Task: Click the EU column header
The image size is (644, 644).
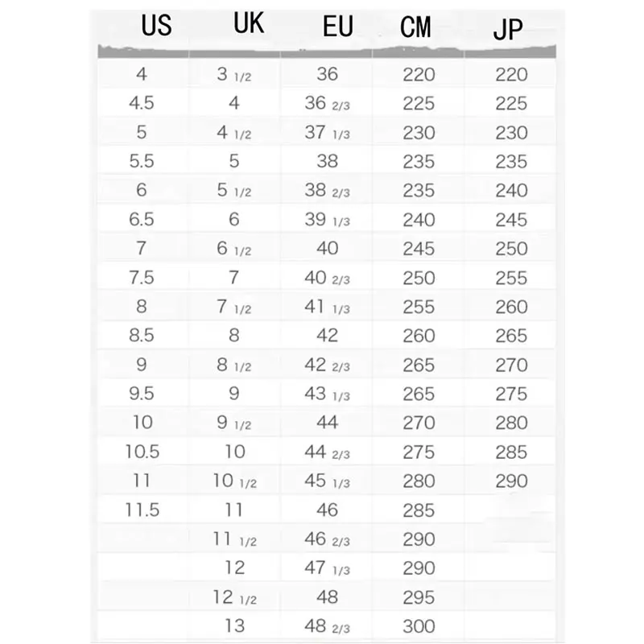Action: 337,27
